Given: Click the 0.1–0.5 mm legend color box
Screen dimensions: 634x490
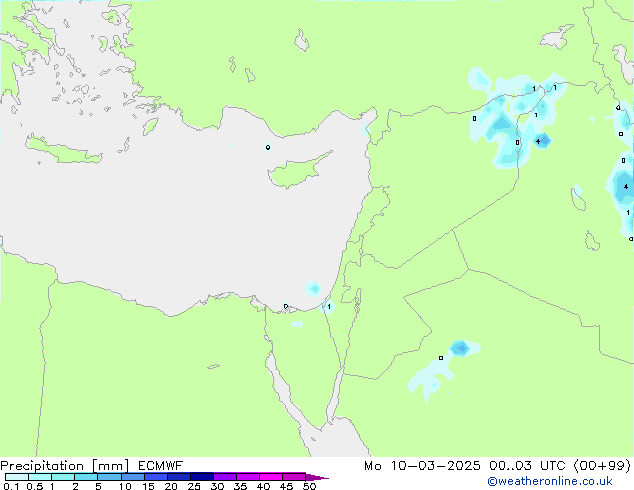Looking at the screenshot, I should [17, 477].
